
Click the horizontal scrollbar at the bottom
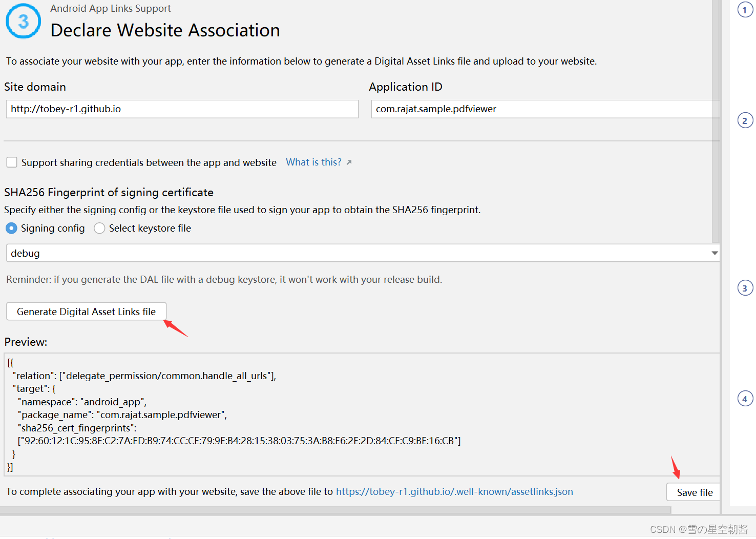pos(335,510)
